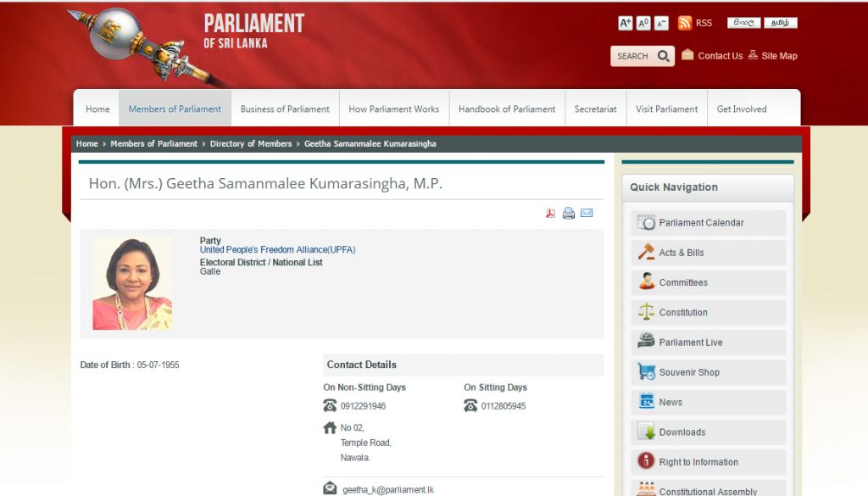Decrease font size with the A- icon
The image size is (868, 496).
click(x=661, y=23)
